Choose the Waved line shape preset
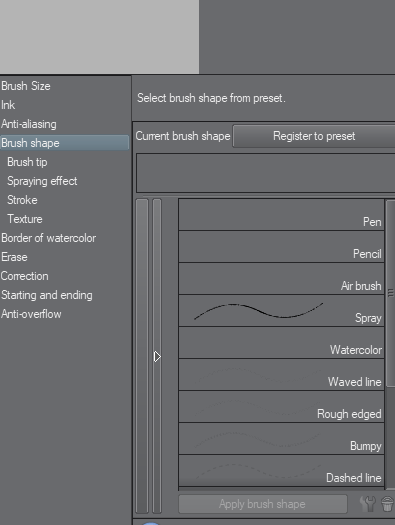The image size is (395, 525). click(281, 375)
